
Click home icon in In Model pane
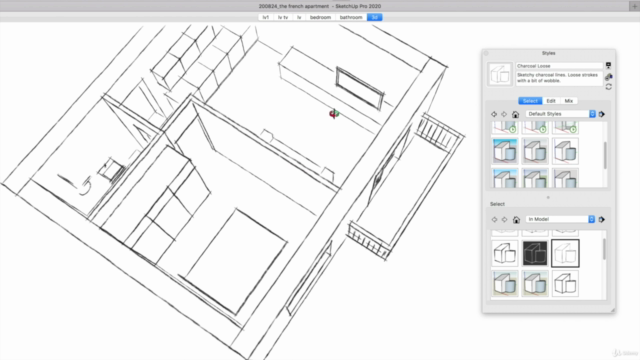click(516, 220)
